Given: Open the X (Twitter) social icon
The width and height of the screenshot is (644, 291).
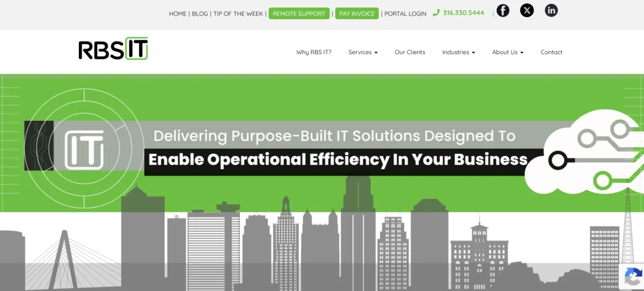Looking at the screenshot, I should click(x=527, y=10).
